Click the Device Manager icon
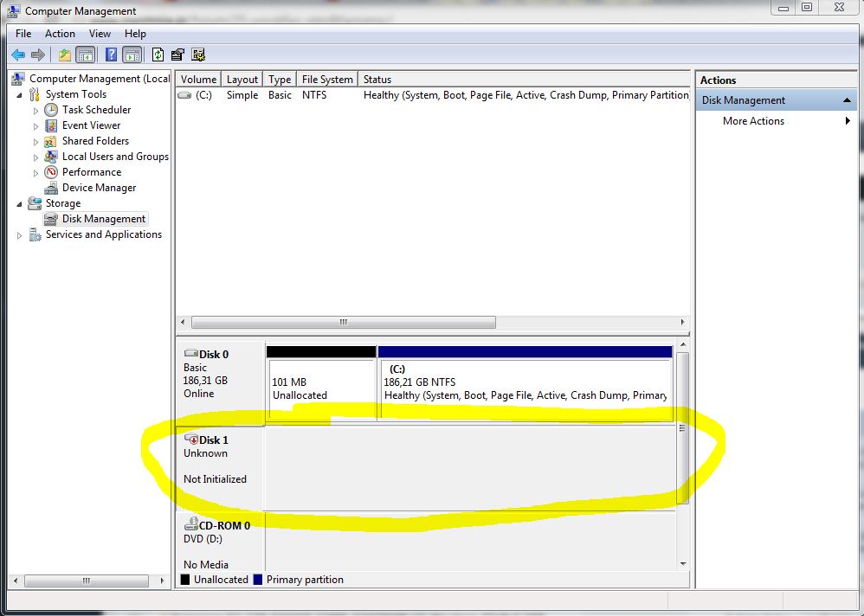Screen dimensions: 864x616 tap(51, 189)
